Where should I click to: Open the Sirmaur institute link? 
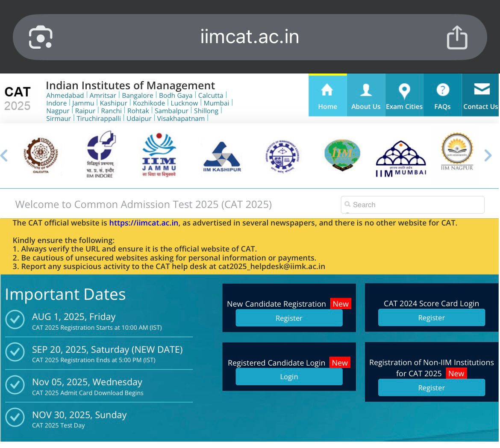(x=59, y=118)
